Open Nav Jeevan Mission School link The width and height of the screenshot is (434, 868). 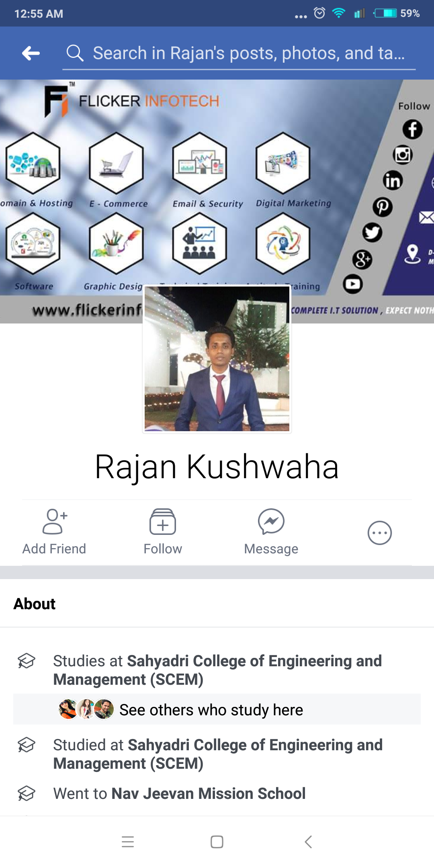[209, 794]
